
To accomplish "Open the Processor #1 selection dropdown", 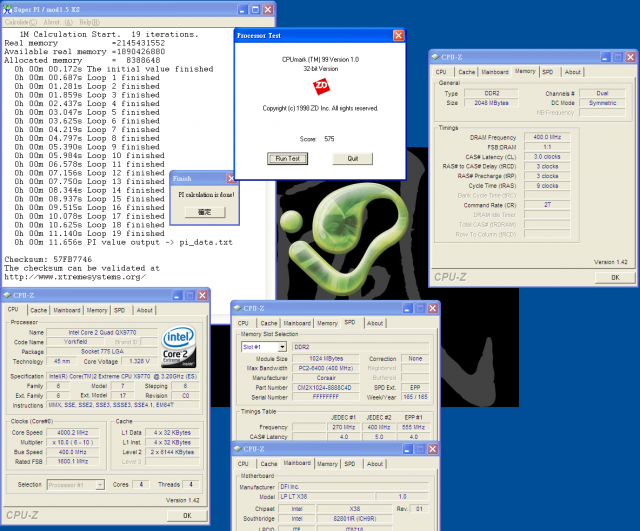I will click(99, 485).
